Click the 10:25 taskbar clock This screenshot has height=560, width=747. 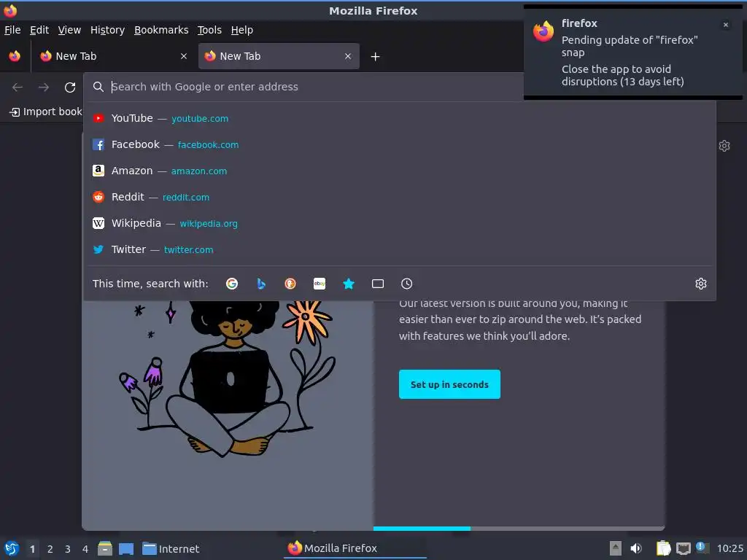(x=729, y=549)
